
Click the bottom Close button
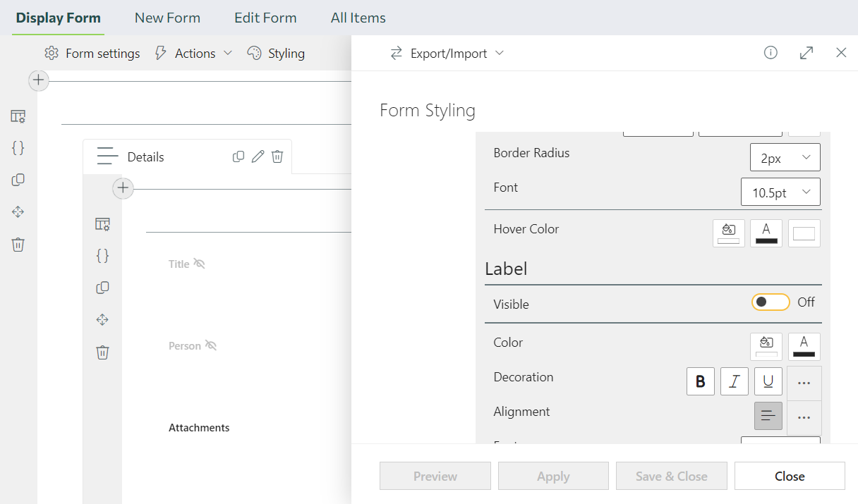(790, 476)
